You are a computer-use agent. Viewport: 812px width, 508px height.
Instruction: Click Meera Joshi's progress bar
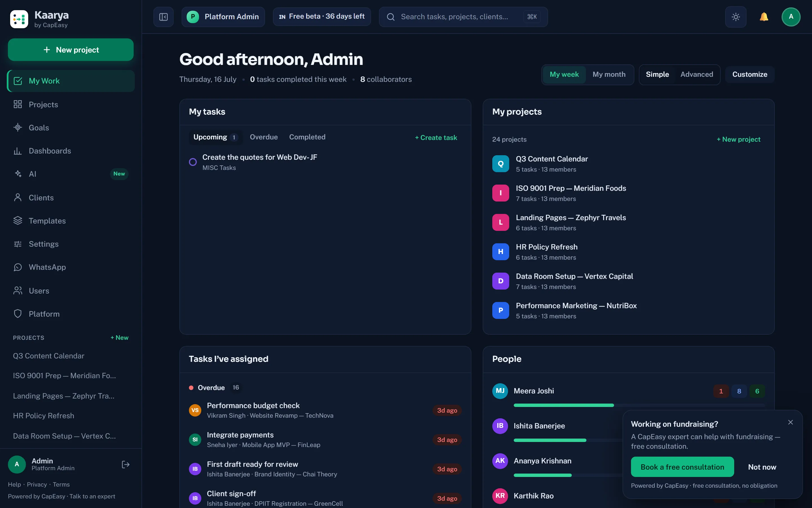click(x=639, y=405)
